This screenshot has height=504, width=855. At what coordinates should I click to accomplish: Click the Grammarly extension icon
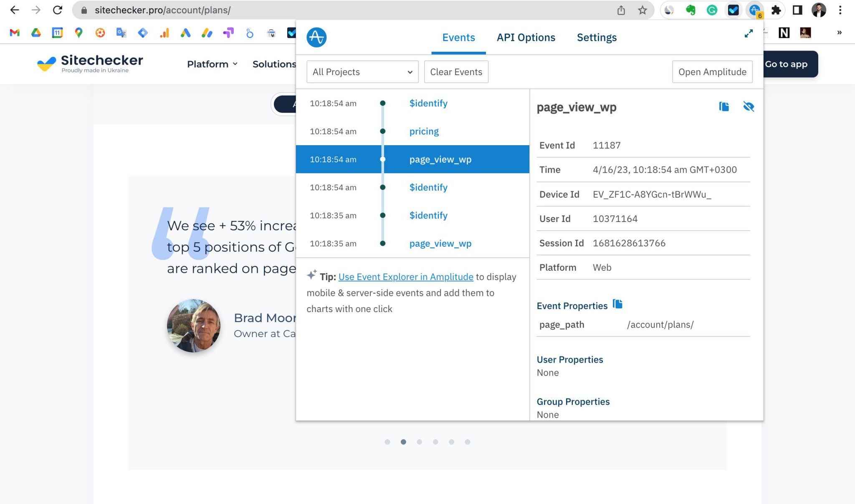coord(712,10)
